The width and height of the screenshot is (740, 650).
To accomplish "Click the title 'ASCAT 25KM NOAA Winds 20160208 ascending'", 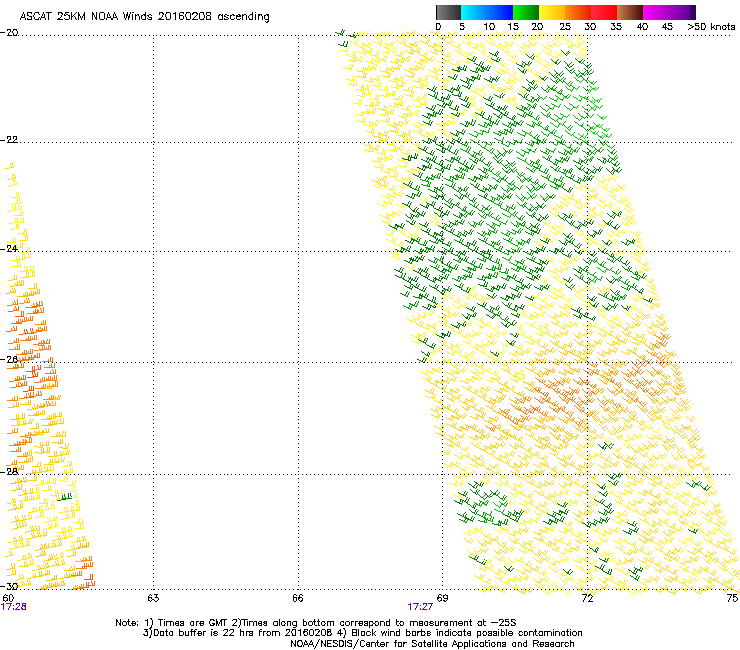I will coord(144,17).
